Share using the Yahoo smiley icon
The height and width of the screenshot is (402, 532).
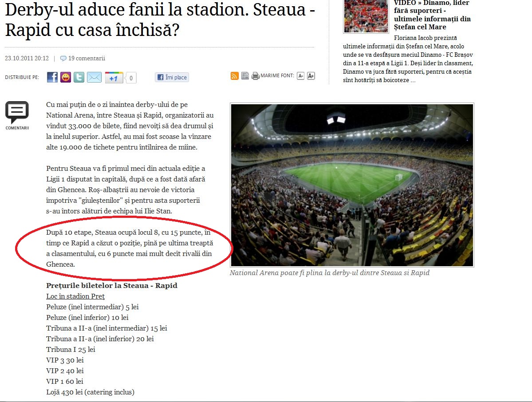click(66, 77)
